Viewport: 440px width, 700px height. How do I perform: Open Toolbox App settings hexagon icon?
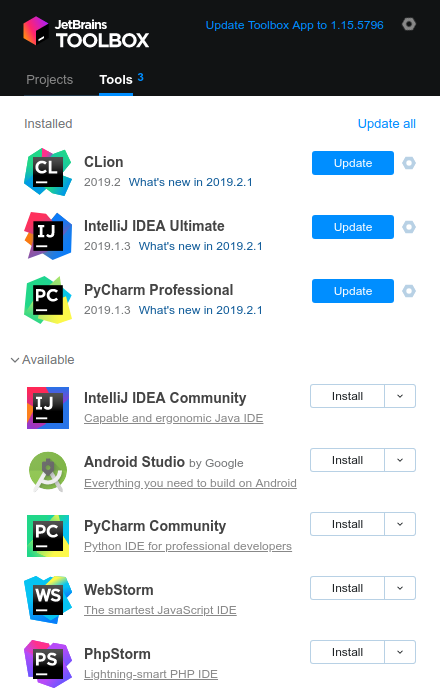tap(409, 24)
